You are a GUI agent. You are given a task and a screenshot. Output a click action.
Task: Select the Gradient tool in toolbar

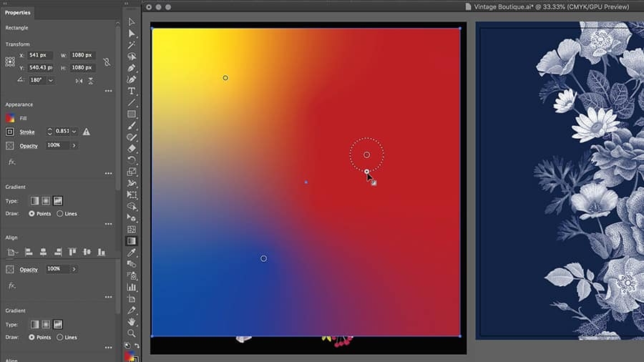pyautogui.click(x=132, y=241)
